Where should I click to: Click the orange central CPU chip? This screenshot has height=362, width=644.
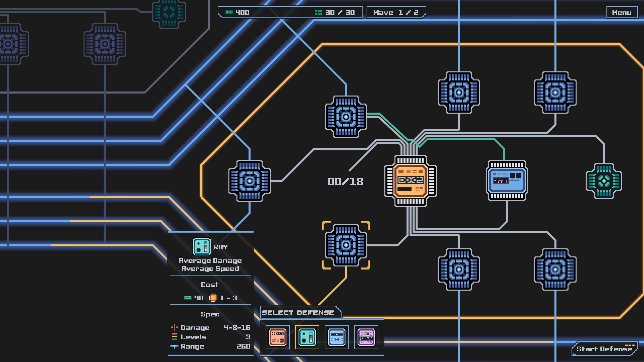(410, 181)
